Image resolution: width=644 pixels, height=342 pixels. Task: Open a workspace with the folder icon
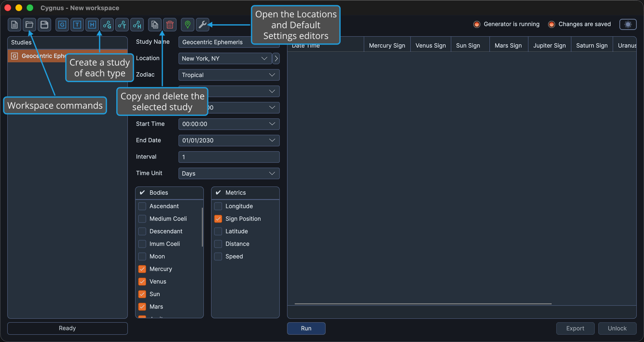pyautogui.click(x=29, y=25)
